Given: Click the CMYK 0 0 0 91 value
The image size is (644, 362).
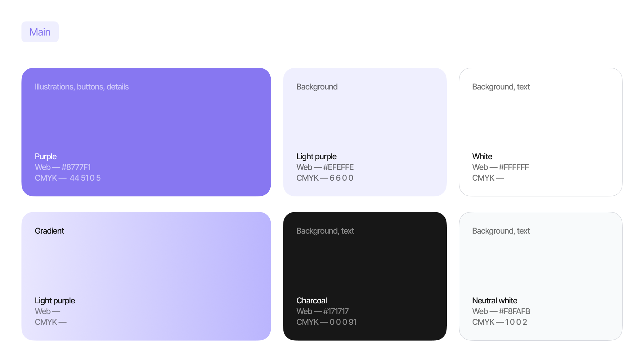Looking at the screenshot, I should [343, 322].
